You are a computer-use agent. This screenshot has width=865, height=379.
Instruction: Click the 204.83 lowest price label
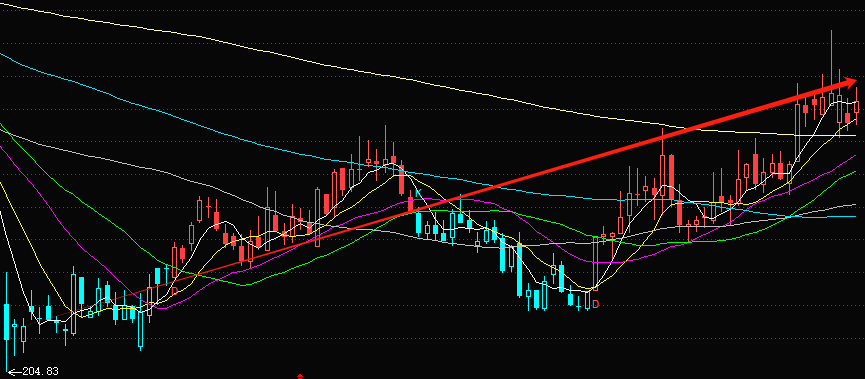click(40, 372)
